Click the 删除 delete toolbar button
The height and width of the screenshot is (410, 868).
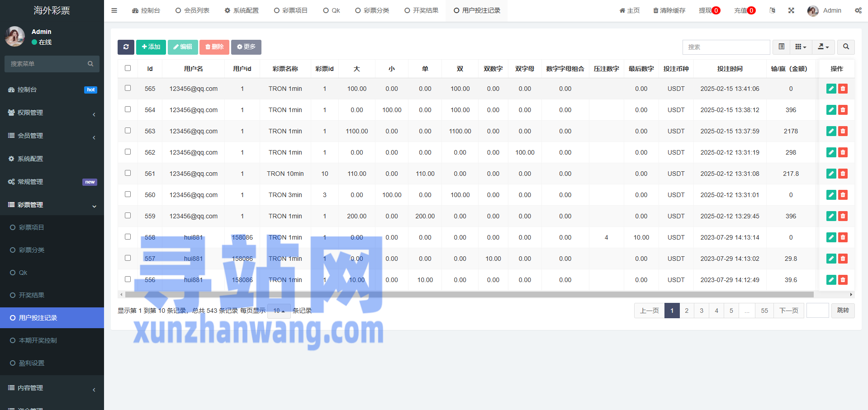click(214, 47)
